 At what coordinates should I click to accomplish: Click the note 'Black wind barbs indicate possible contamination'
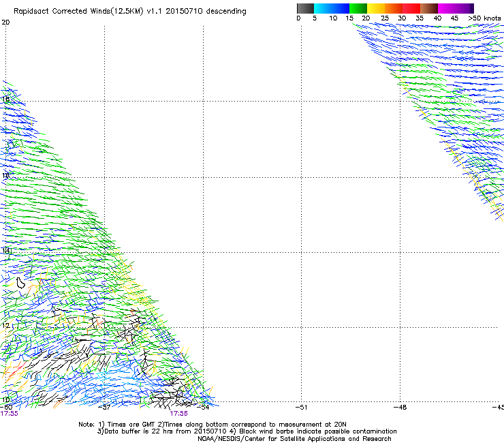(x=318, y=431)
